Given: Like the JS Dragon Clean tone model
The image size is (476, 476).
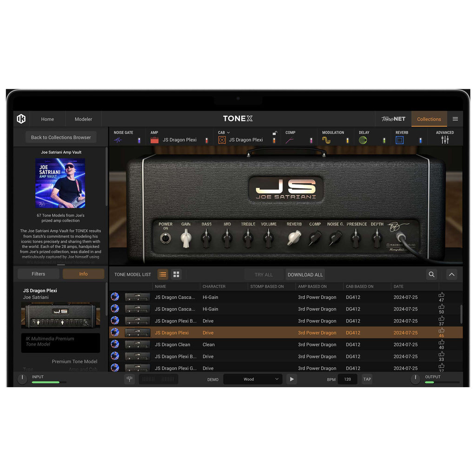Looking at the screenshot, I should tap(442, 342).
